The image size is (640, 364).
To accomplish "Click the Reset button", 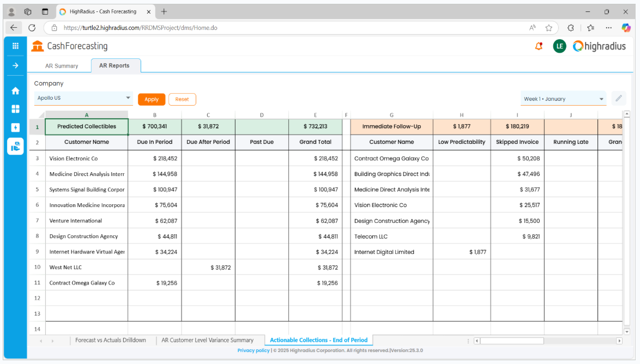I will [x=182, y=99].
